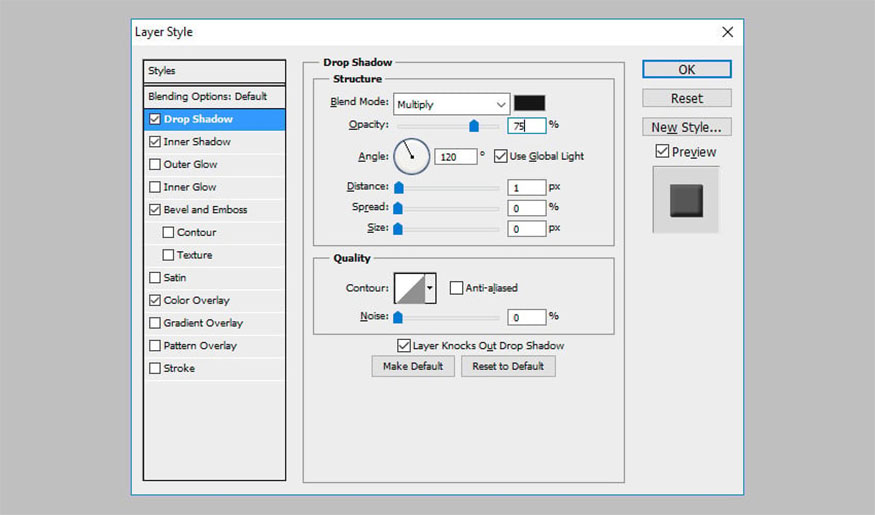Image resolution: width=875 pixels, height=515 pixels.
Task: Open the Styles section
Action: (162, 71)
